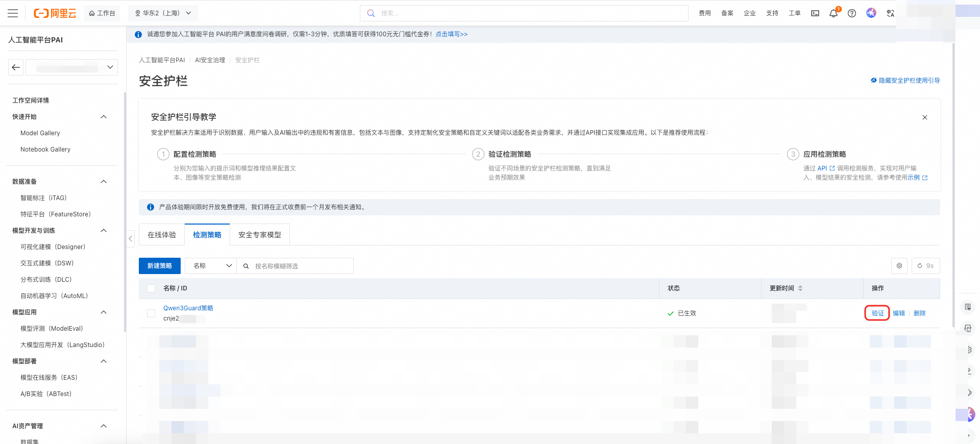The image size is (980, 444).
Task: Open Model Gallery in sidebar
Action: coord(40,133)
